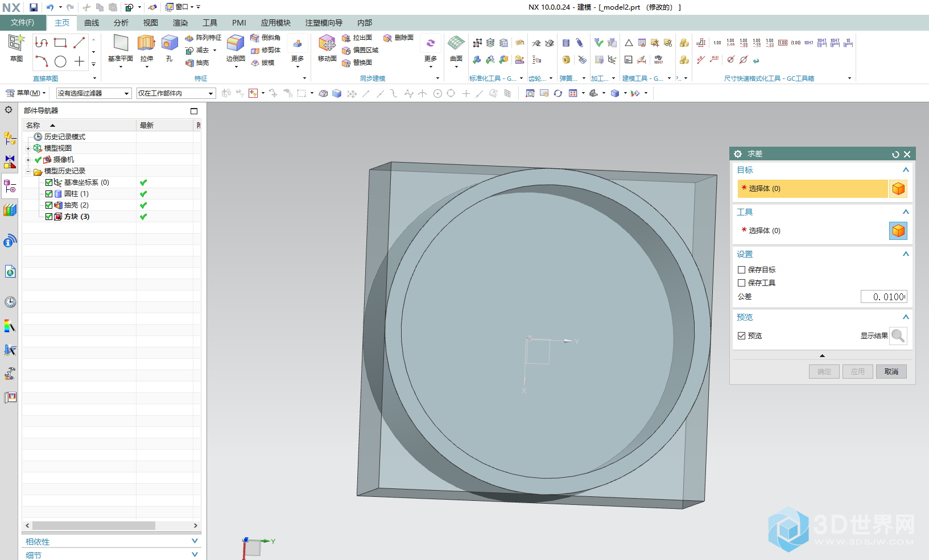Screen dimensions: 929x560
Task: Uncheck the 预览 preview checkbox
Action: click(x=741, y=336)
